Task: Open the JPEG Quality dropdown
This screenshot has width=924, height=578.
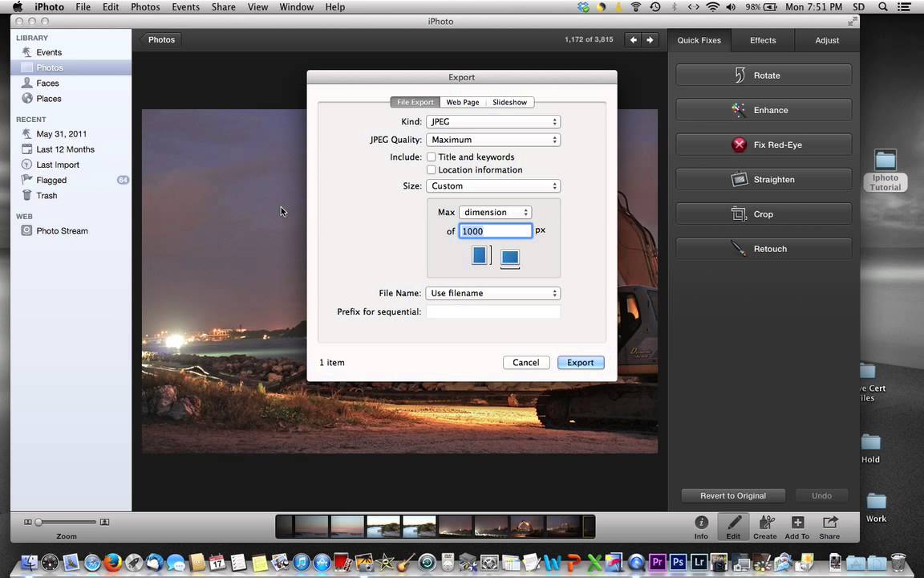Action: click(493, 140)
